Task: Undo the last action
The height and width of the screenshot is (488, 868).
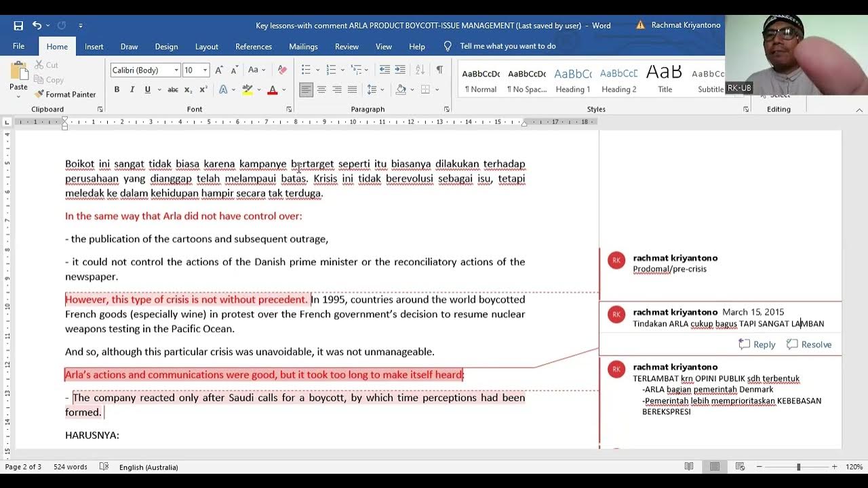Action: pos(37,26)
